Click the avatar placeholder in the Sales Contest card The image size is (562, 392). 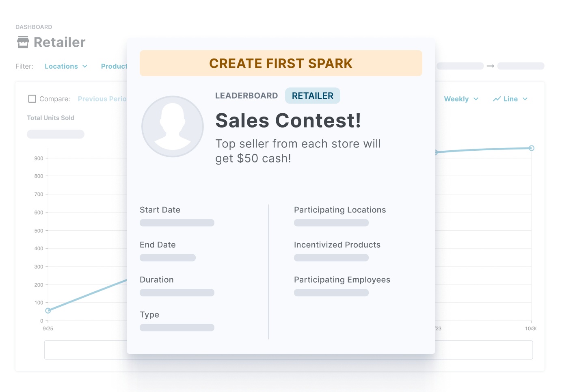point(173,126)
